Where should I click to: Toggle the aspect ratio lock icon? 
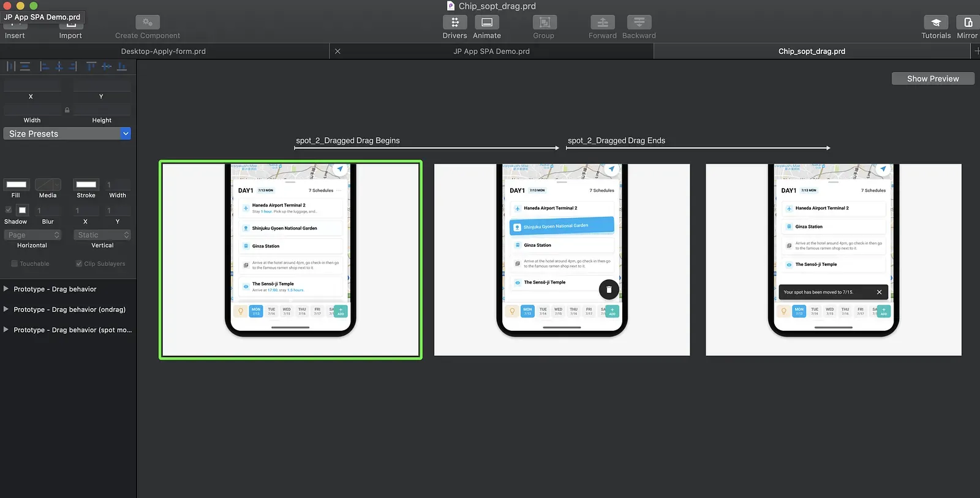point(67,110)
